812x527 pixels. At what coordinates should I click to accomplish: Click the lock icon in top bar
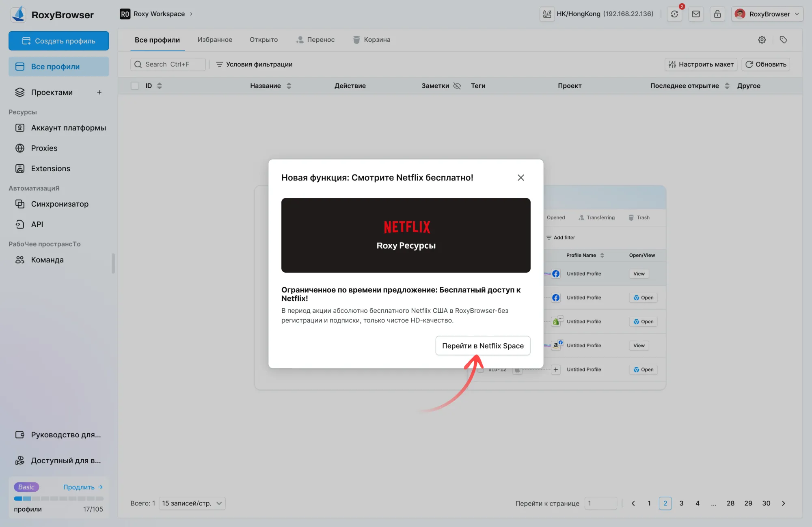[x=717, y=14]
